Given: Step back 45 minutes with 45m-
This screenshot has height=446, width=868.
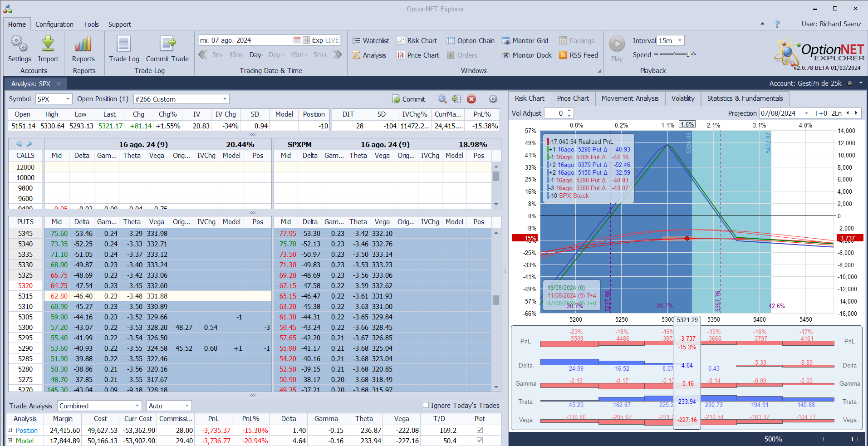Looking at the screenshot, I should coord(236,55).
